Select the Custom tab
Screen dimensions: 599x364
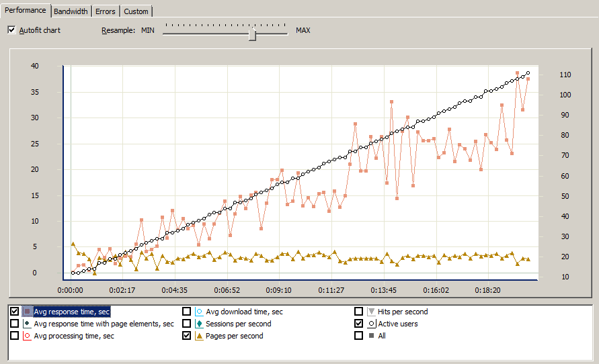click(136, 11)
